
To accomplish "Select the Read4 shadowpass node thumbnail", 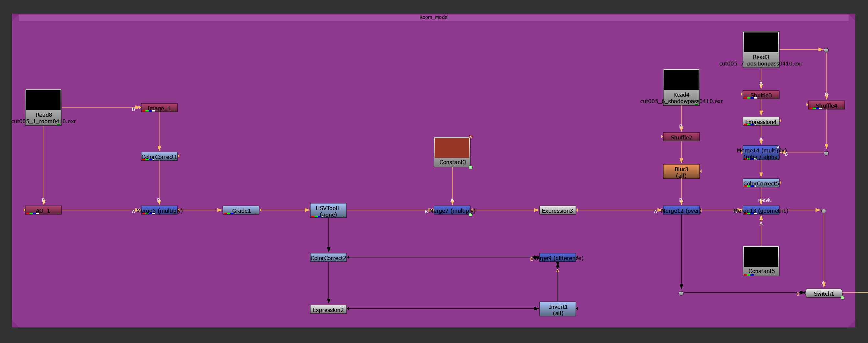I will [681, 80].
